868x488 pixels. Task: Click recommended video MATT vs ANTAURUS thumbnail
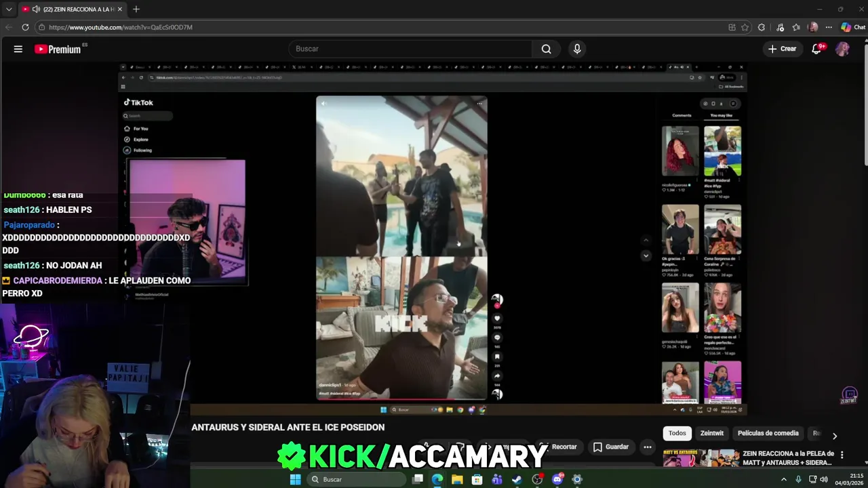coord(701,457)
